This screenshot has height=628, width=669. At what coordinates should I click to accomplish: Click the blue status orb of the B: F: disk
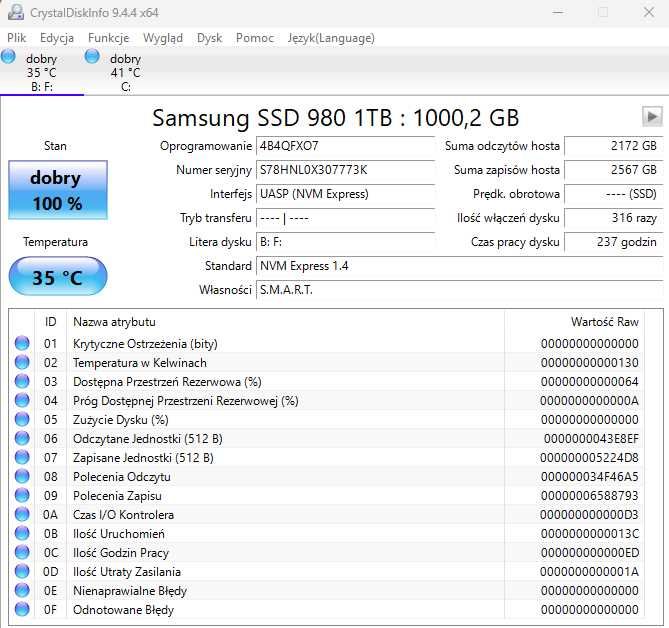[x=8, y=56]
